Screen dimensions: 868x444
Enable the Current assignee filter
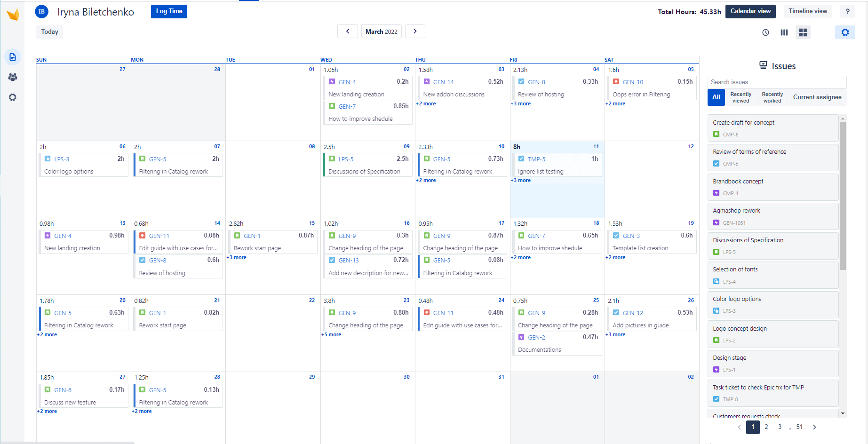coord(817,97)
